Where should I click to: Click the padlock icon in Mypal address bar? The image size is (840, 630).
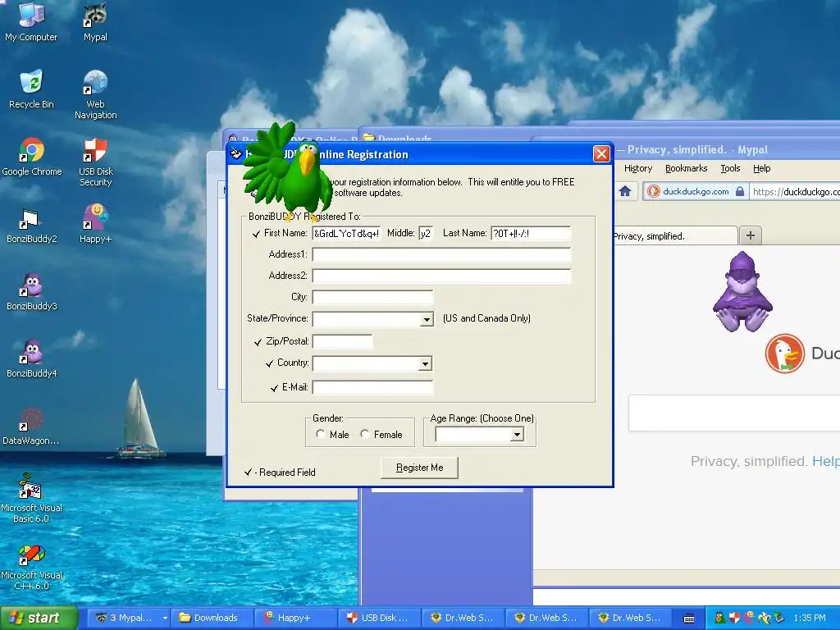pos(740,191)
